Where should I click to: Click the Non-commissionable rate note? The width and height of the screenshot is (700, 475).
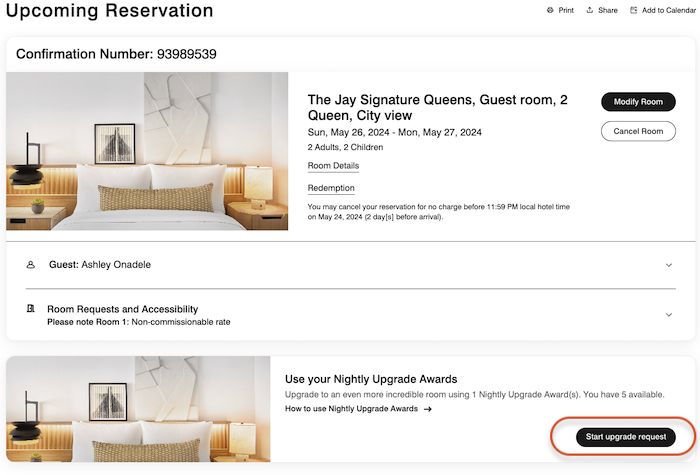coord(139,322)
